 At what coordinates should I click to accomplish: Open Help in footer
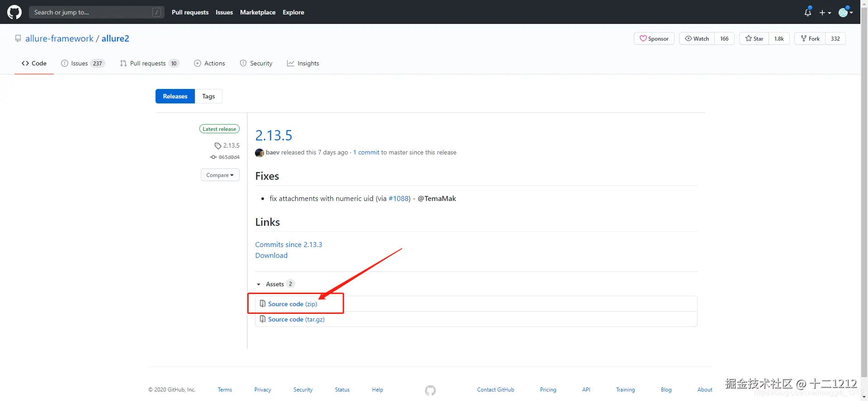coord(377,390)
